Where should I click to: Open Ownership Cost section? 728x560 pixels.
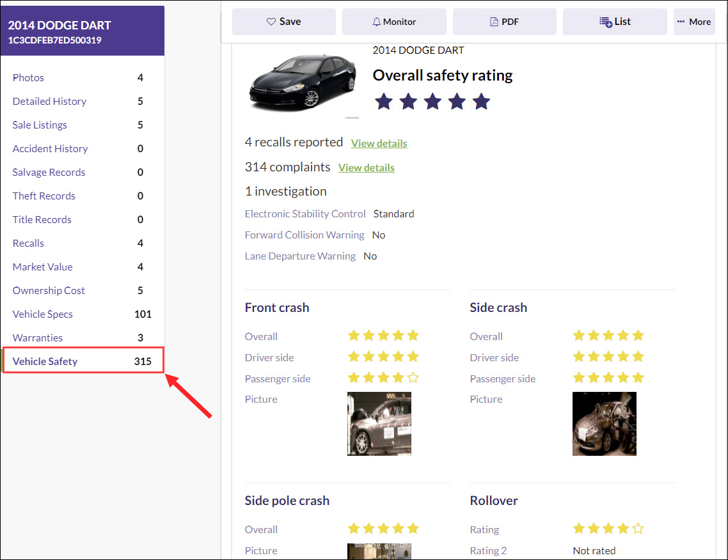coord(49,290)
